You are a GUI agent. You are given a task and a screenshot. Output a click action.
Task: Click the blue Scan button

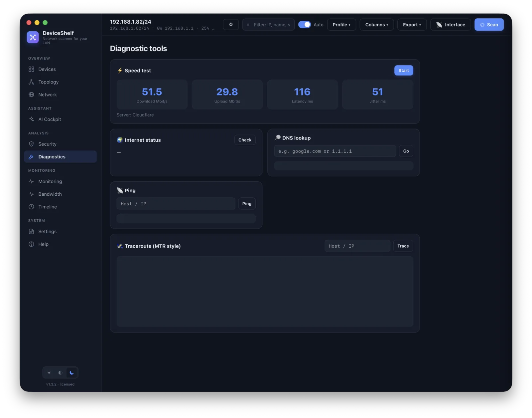489,25
